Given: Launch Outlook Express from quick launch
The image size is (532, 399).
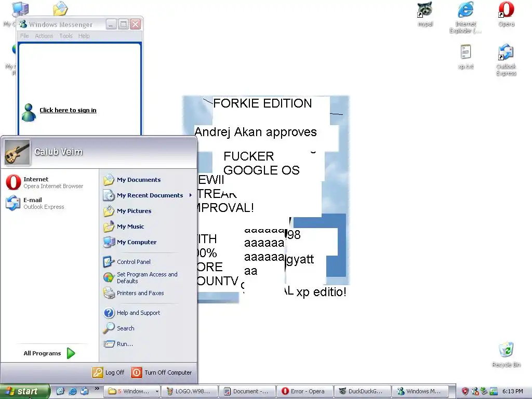Looking at the screenshot, I should 85,391.
